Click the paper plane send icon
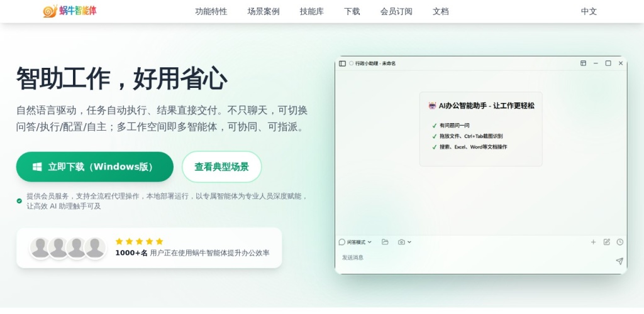The image size is (644, 314). click(x=619, y=261)
